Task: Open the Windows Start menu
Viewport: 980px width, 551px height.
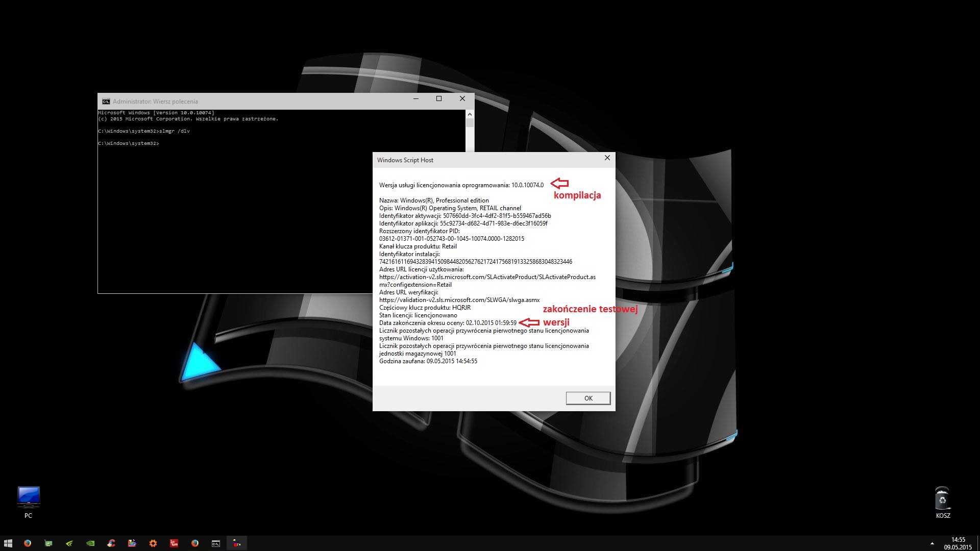Action: (8, 543)
